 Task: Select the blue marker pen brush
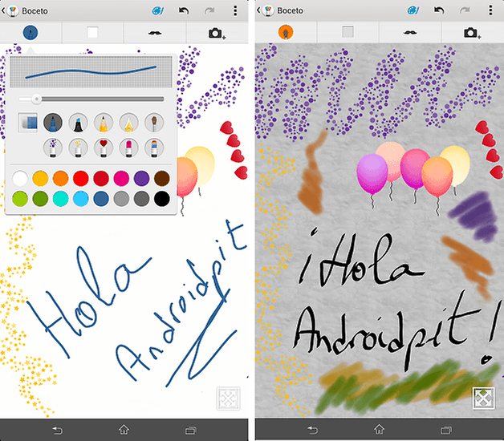pyautogui.click(x=53, y=123)
